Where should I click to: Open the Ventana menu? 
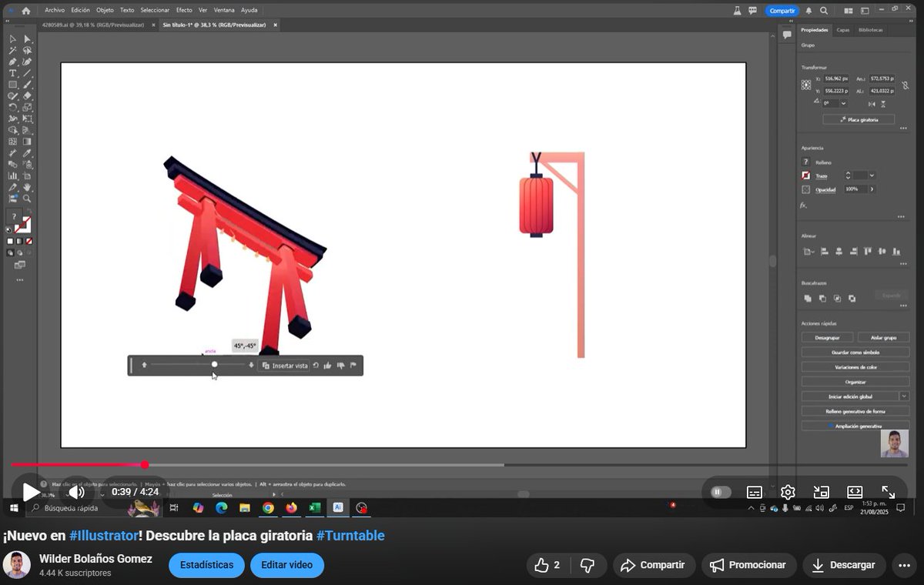tap(224, 11)
